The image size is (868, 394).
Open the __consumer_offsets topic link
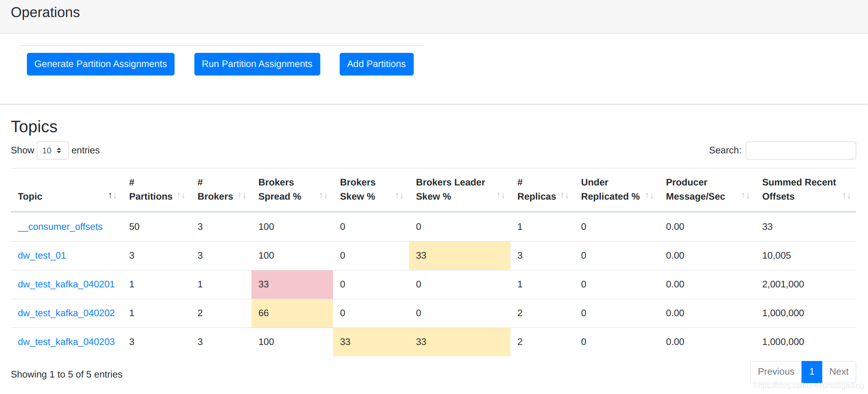[x=60, y=227]
